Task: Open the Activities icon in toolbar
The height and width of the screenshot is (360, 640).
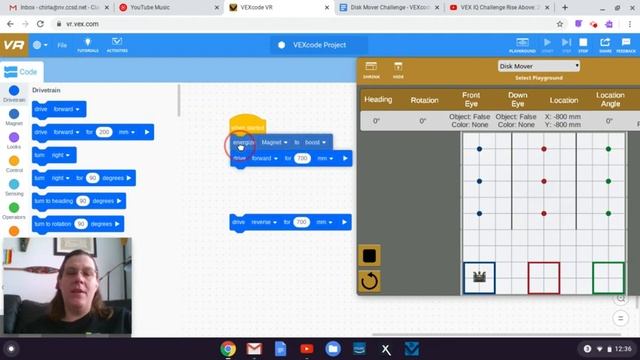Action: pyautogui.click(x=117, y=45)
